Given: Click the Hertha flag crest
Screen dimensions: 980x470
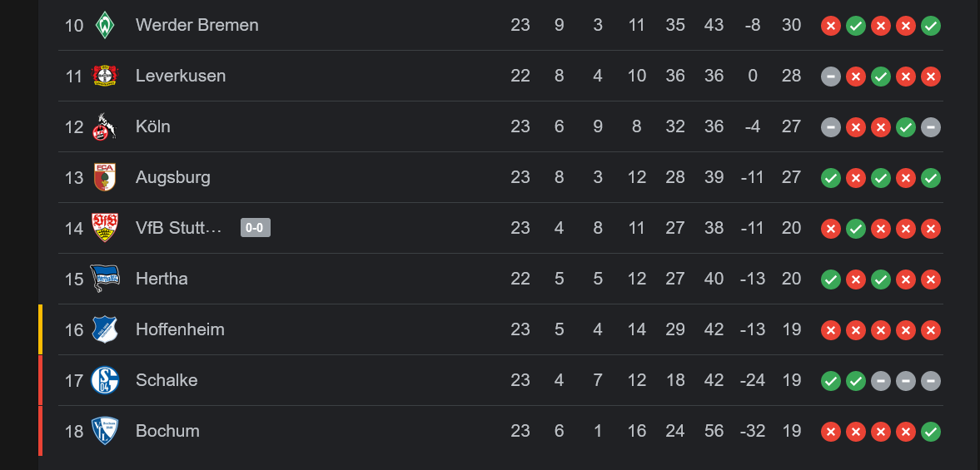Looking at the screenshot, I should click(x=104, y=279).
